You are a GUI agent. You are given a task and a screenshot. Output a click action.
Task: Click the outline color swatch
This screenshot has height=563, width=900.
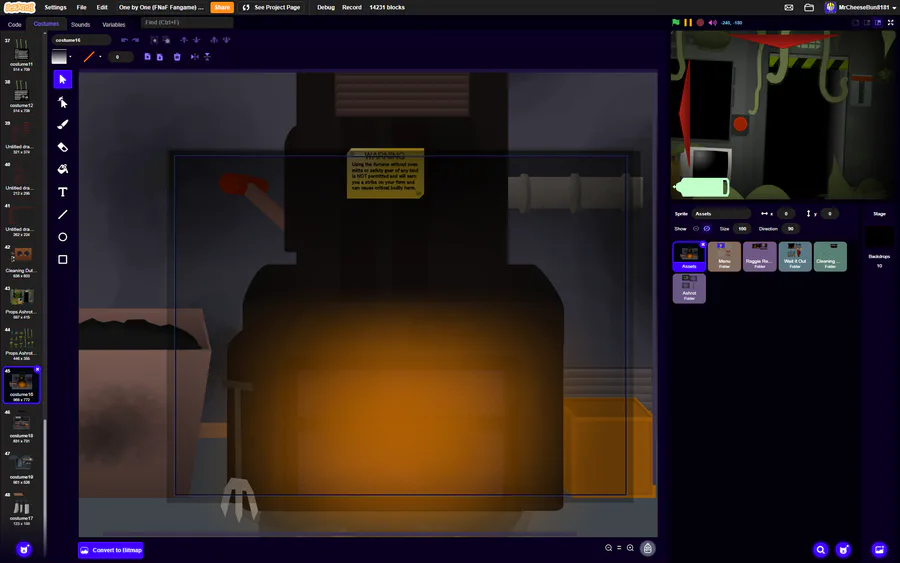89,57
